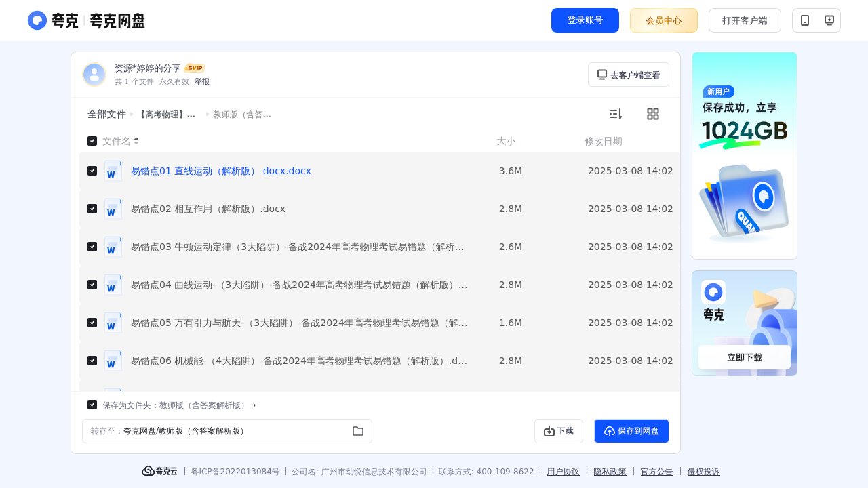Open the mobile phone app icon
Image resolution: width=868 pixels, height=488 pixels.
tap(805, 20)
